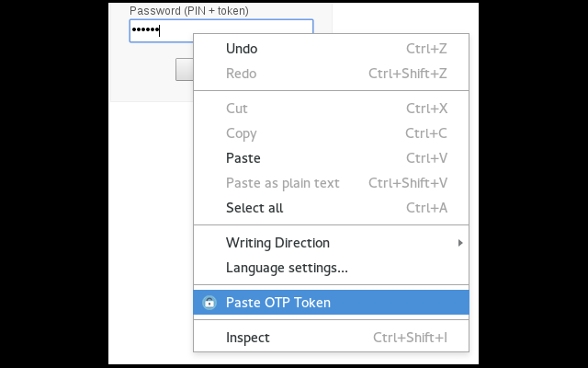The width and height of the screenshot is (588, 368).
Task: Click the Password (PIN + token) label text
Action: (x=189, y=11)
